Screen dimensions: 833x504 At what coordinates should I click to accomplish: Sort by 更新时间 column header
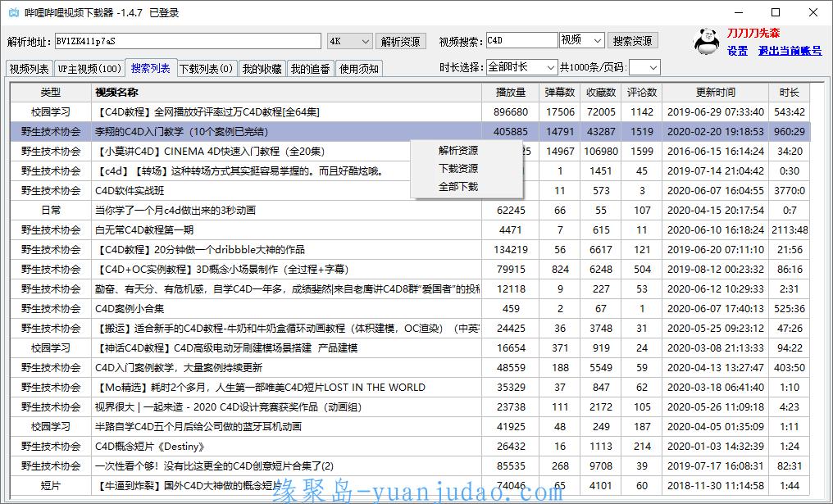point(716,93)
